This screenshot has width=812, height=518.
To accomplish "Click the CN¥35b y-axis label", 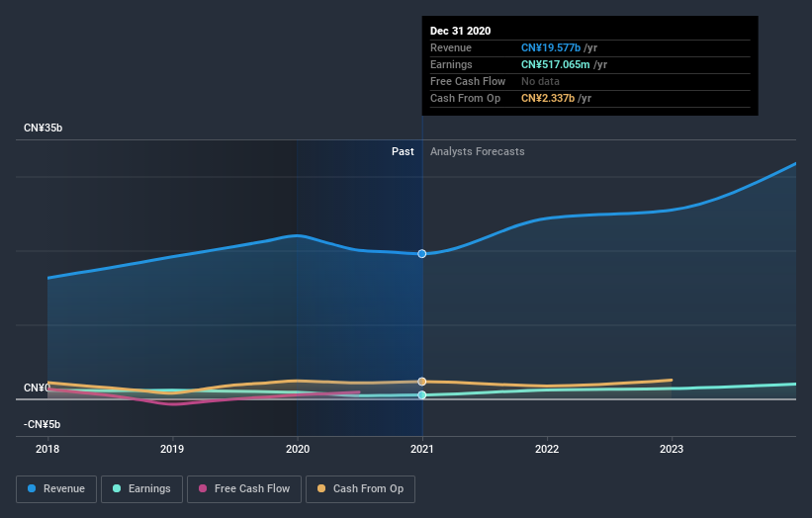I will 43,128.
